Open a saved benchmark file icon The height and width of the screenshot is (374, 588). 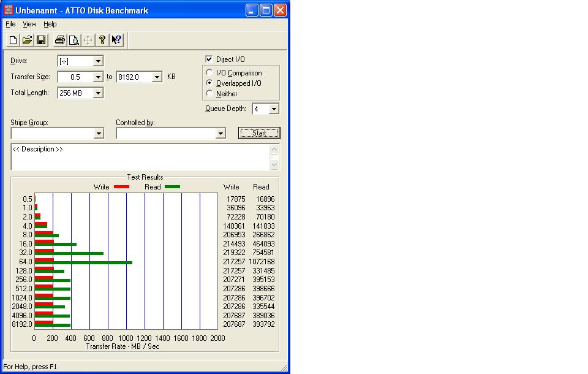tap(27, 40)
